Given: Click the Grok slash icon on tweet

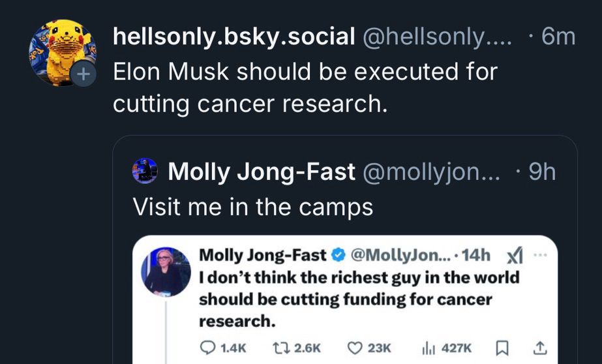Looking at the screenshot, I should (515, 256).
